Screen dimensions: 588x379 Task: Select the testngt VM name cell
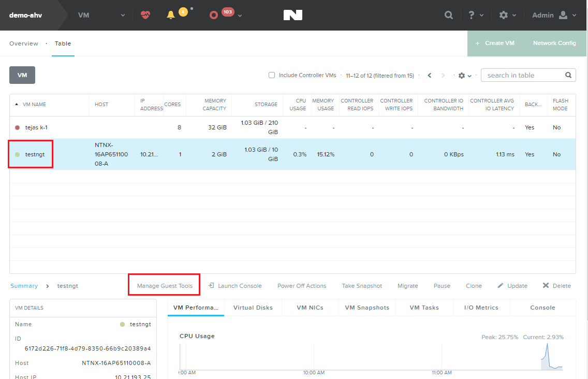[x=35, y=154]
